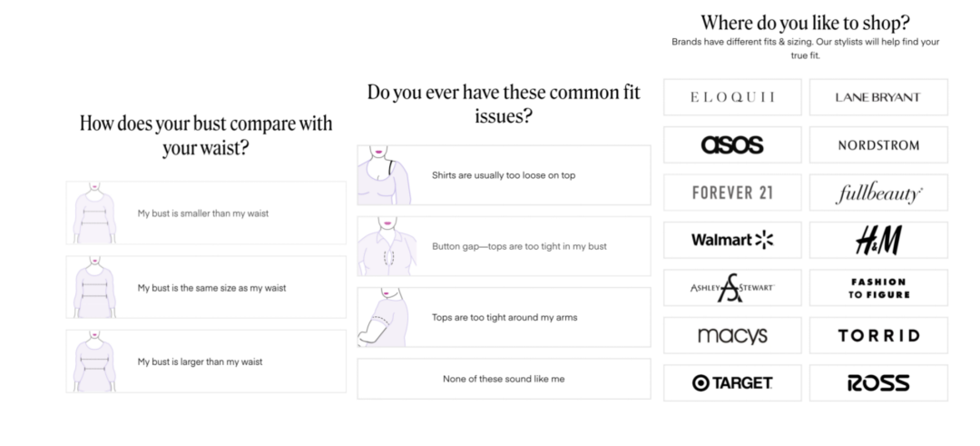The width and height of the screenshot is (980, 446).
Task: Select the smaller bust figure illustration
Action: (92, 213)
